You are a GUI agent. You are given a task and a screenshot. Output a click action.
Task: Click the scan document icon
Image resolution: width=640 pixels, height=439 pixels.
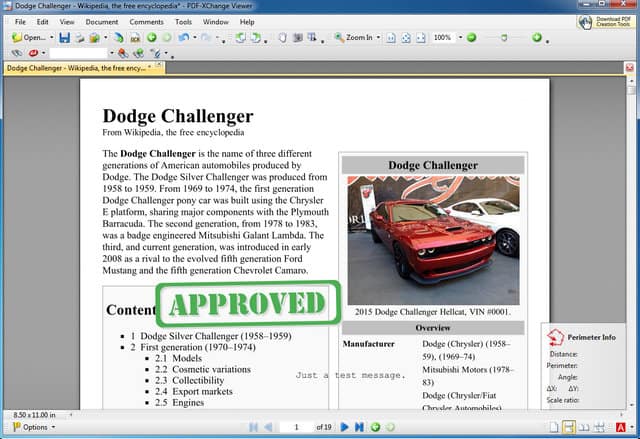coord(119,38)
